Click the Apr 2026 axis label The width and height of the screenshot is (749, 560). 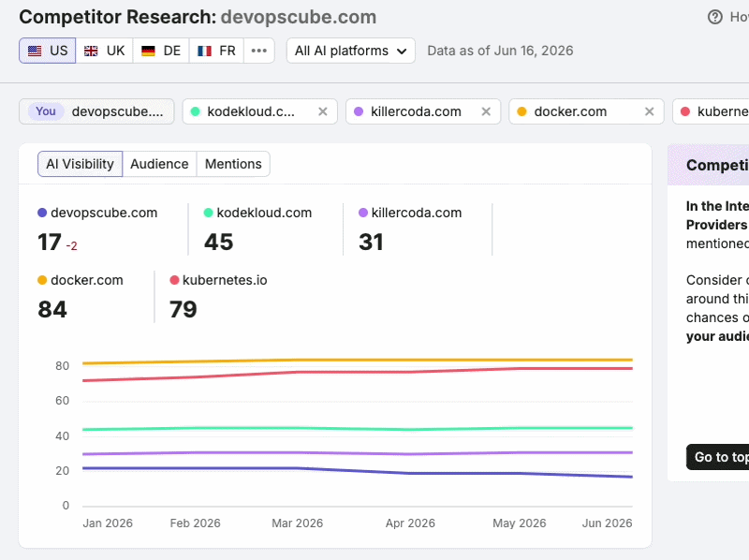coord(410,523)
